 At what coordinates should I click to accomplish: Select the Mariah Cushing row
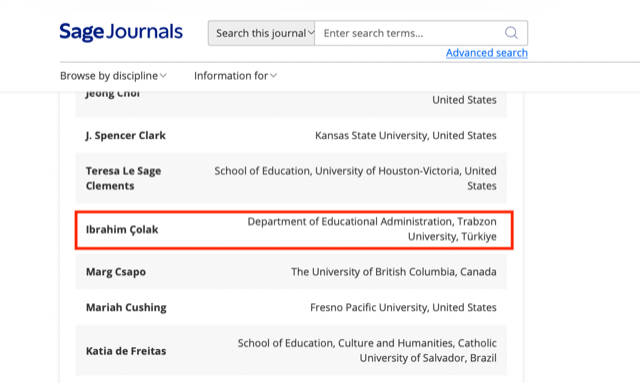pyautogui.click(x=291, y=307)
